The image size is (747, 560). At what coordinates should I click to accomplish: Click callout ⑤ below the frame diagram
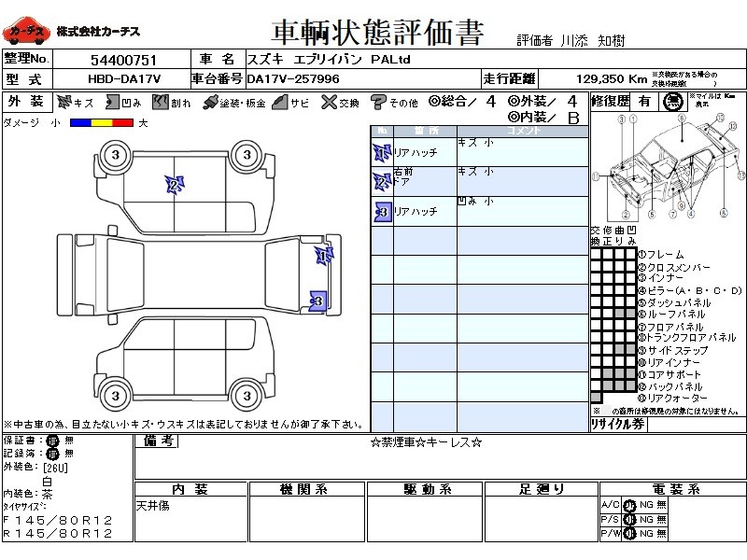pyautogui.click(x=651, y=215)
